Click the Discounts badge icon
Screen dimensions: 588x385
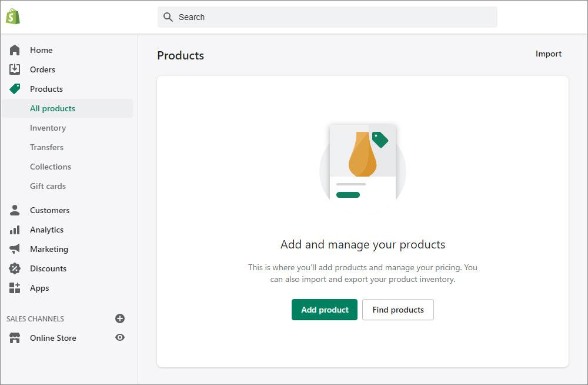click(15, 268)
